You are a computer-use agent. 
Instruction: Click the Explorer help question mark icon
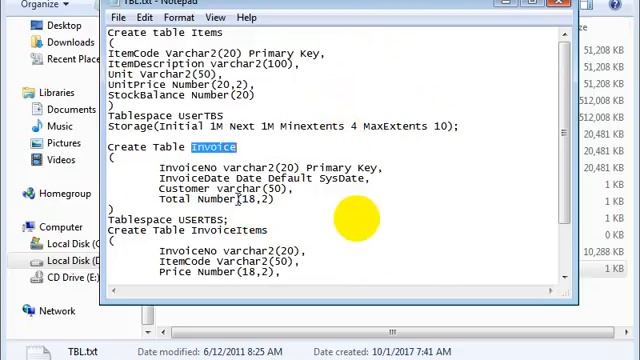tap(615, 4)
